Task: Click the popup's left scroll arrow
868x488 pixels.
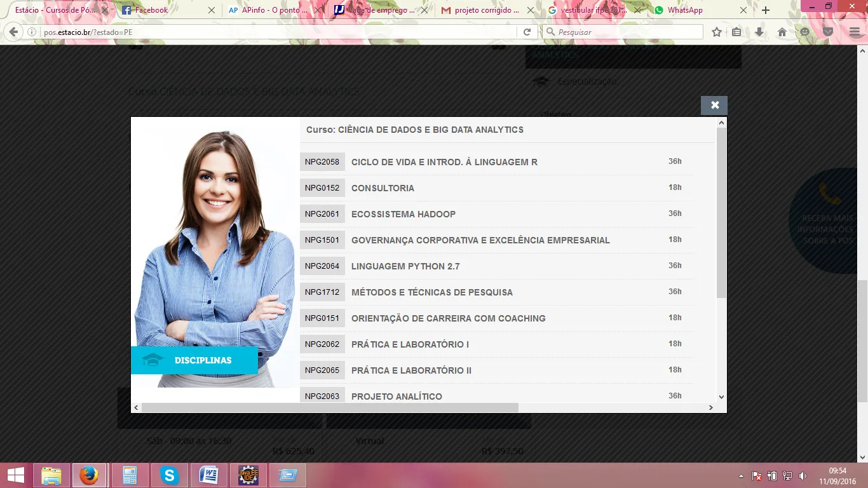Action: click(136, 407)
